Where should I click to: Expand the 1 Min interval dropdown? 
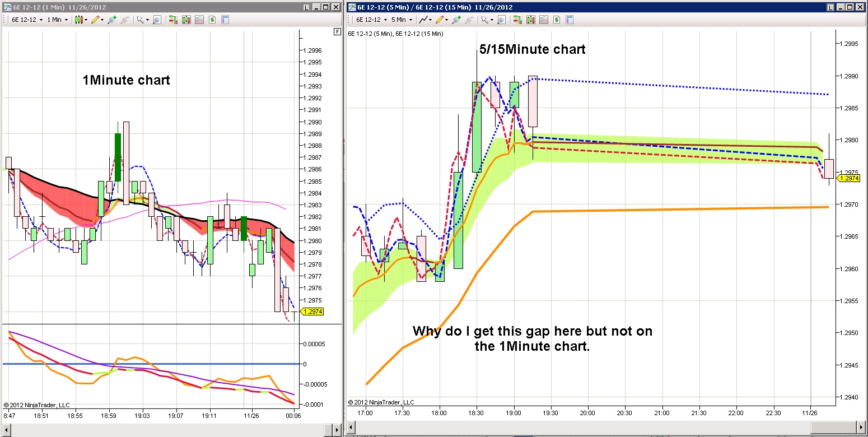point(58,20)
